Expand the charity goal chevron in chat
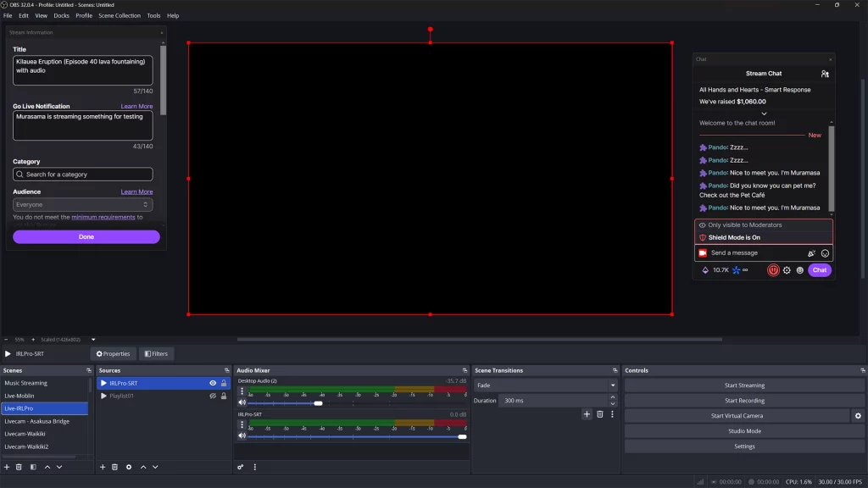Image resolution: width=868 pixels, height=488 pixels. (x=764, y=113)
